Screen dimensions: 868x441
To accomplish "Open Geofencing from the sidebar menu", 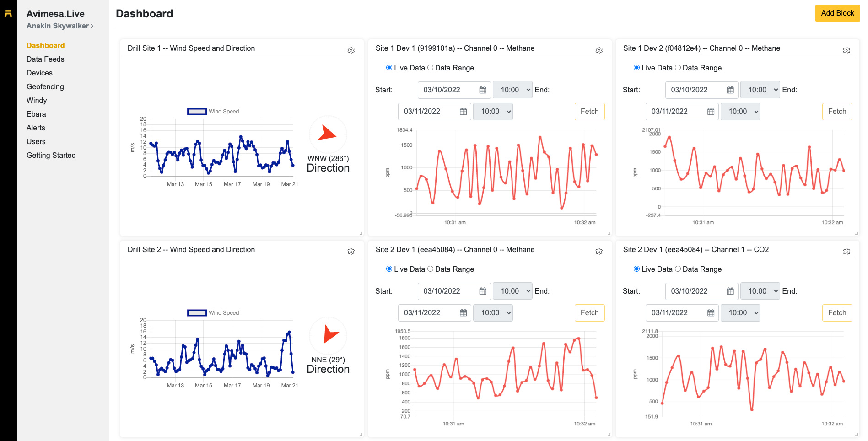I will (x=45, y=86).
